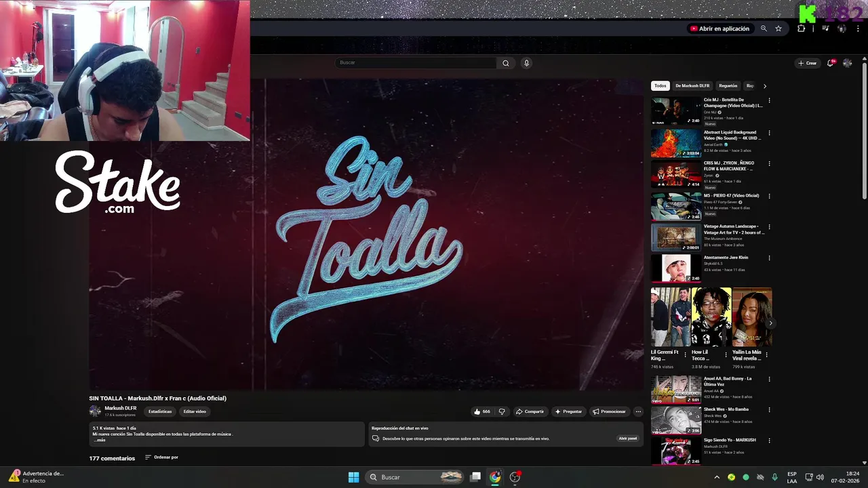
Task: Select the De Markush DLFR chip
Action: tap(692, 86)
